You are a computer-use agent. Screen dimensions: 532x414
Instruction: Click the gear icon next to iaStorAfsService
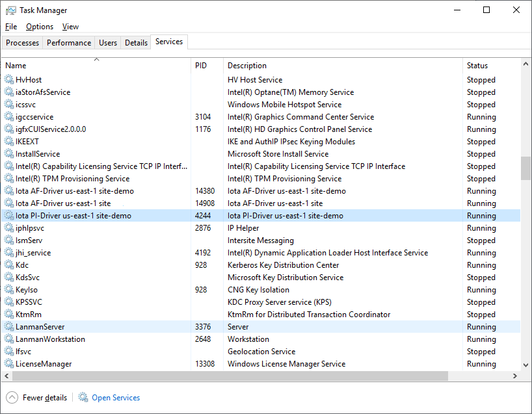point(9,92)
